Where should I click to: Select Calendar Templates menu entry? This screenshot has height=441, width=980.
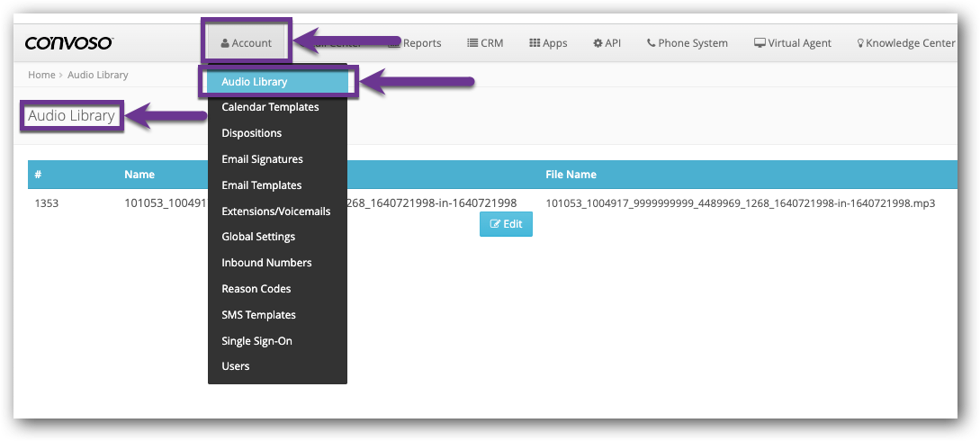(270, 107)
